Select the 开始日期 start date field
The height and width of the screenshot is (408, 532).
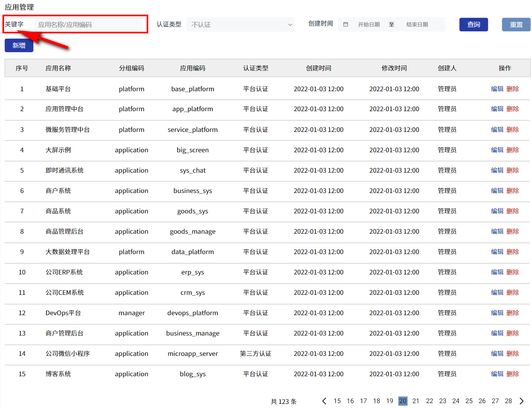click(x=369, y=24)
